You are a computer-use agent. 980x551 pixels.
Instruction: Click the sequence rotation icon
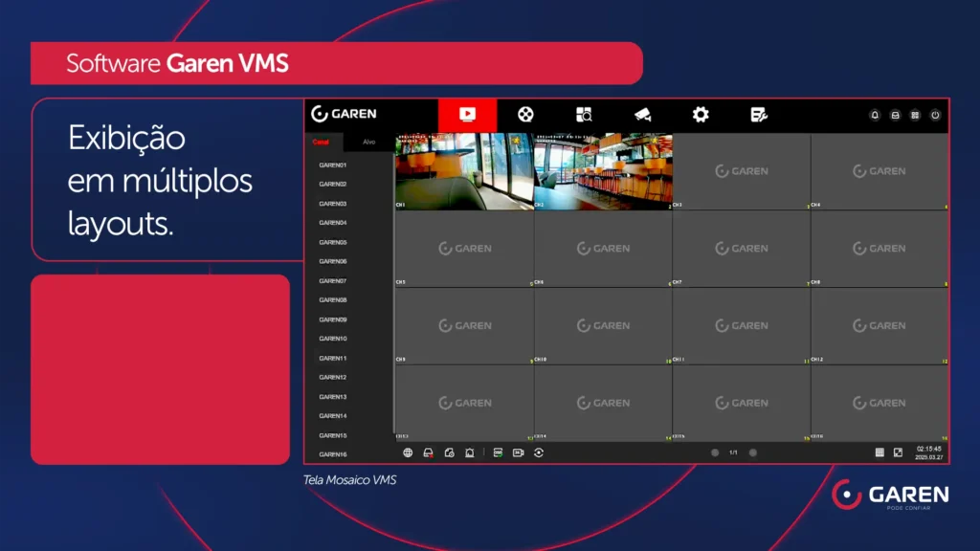[x=539, y=452]
